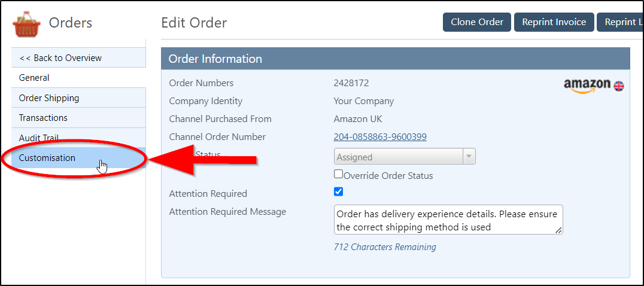Click the Reprint Invoice button

[x=554, y=22]
